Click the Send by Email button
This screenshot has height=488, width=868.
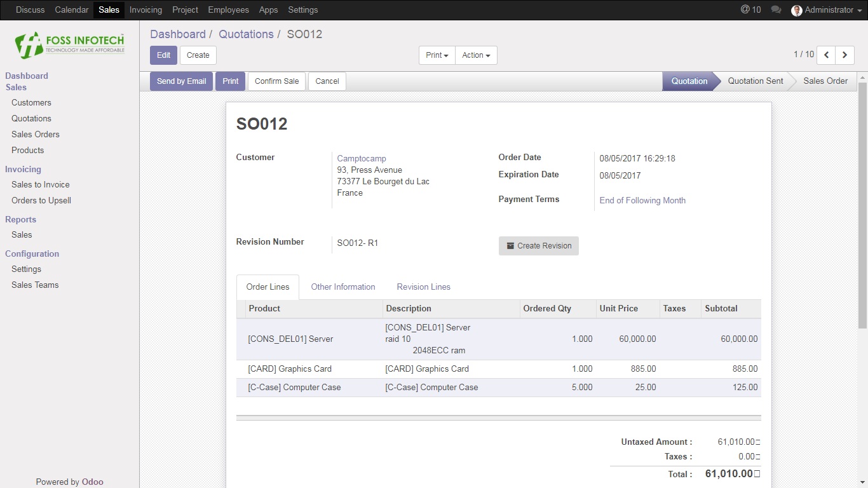[182, 81]
